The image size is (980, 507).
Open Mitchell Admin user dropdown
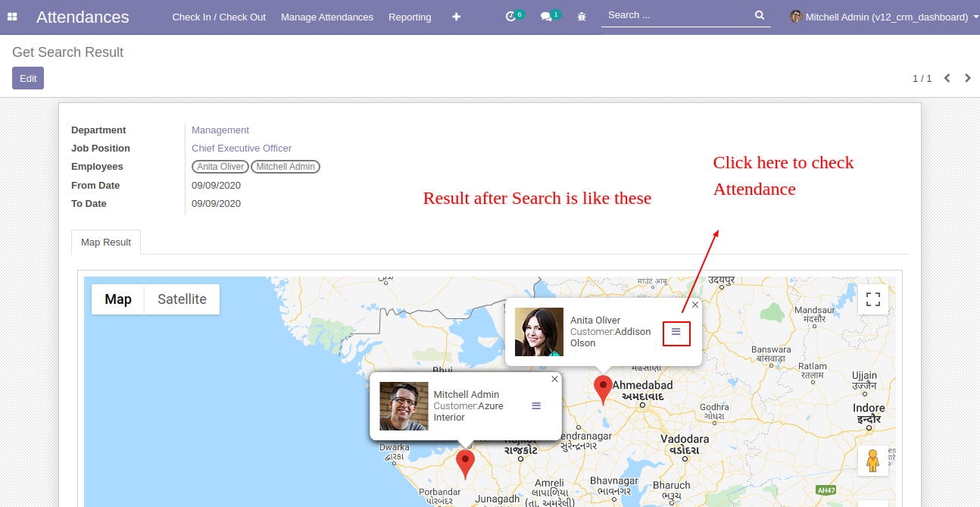click(x=883, y=17)
